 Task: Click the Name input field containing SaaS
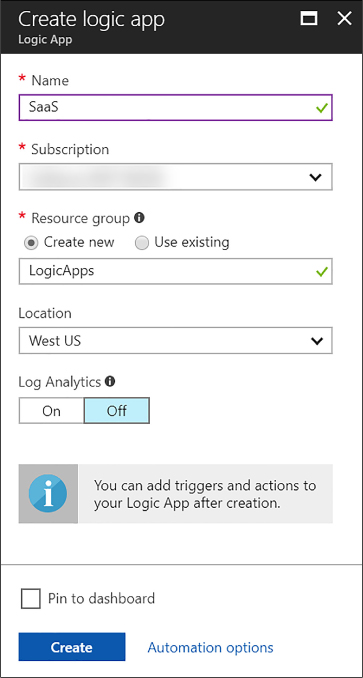click(175, 107)
